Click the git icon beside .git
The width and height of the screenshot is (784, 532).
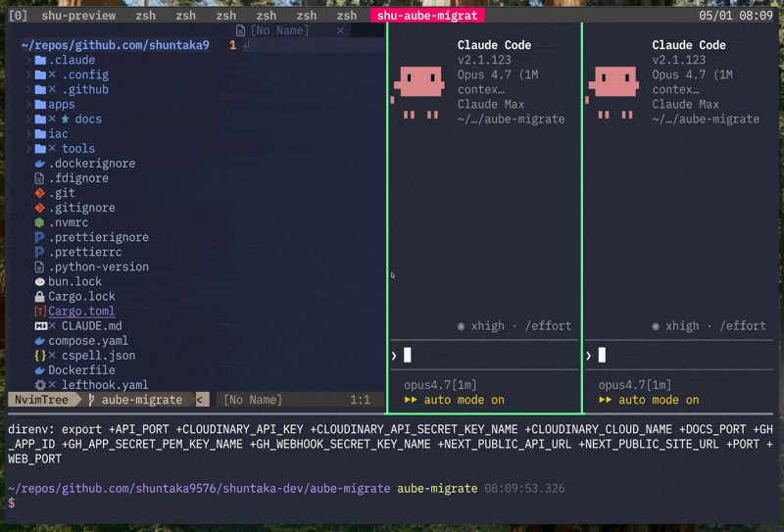[x=40, y=193]
